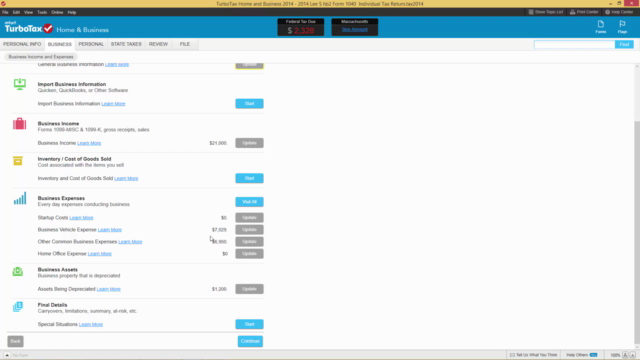Click Tell Us What You Think
Image resolution: width=640 pixels, height=360 pixels.
[x=533, y=355]
